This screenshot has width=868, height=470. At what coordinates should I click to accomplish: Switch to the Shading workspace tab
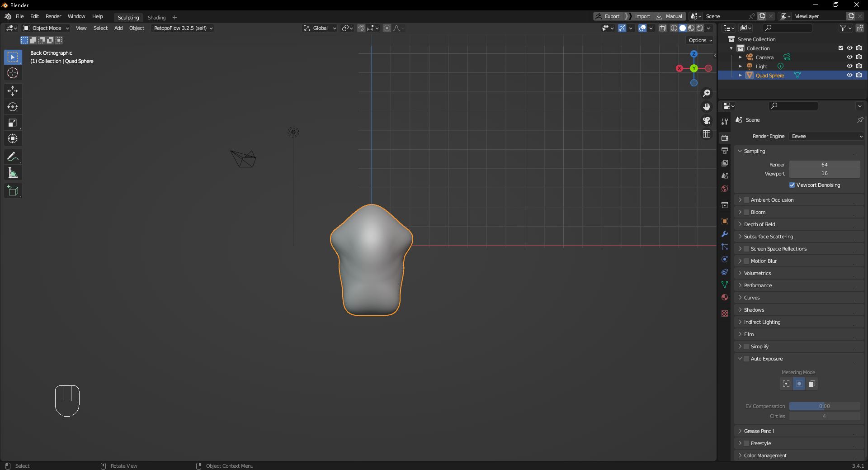[156, 18]
